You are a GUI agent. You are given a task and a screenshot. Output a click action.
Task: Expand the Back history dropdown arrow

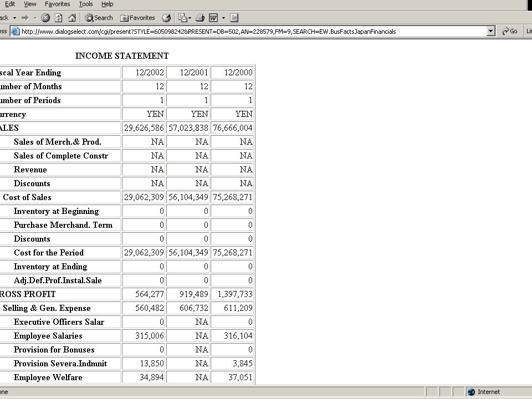tap(14, 18)
